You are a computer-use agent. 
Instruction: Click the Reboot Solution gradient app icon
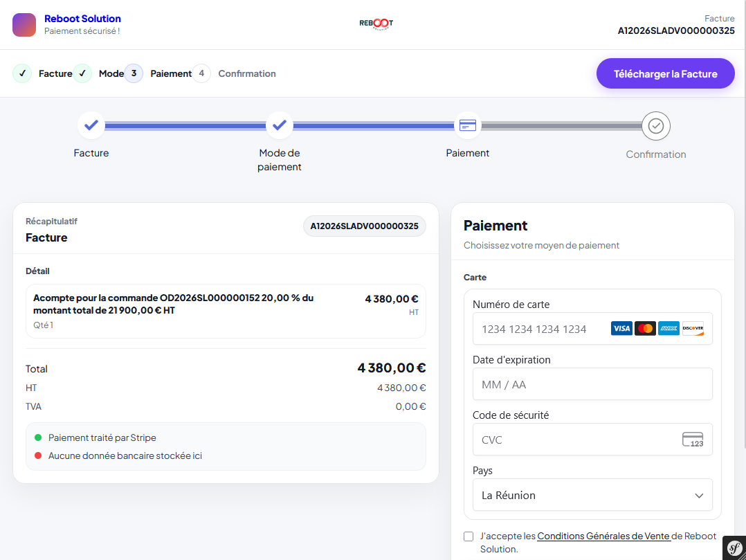[24, 25]
